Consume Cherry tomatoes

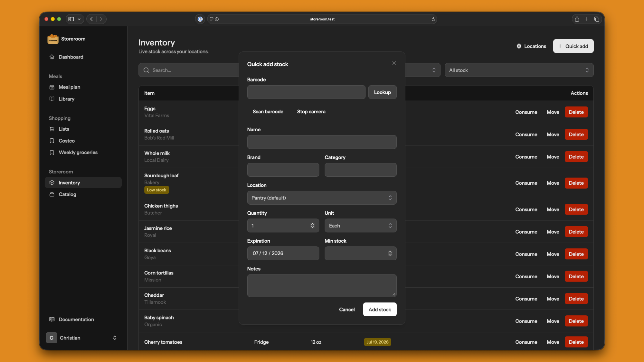[x=526, y=342]
